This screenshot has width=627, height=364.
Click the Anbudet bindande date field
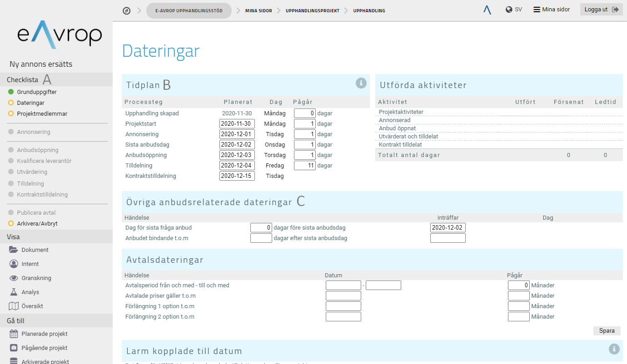point(448,238)
